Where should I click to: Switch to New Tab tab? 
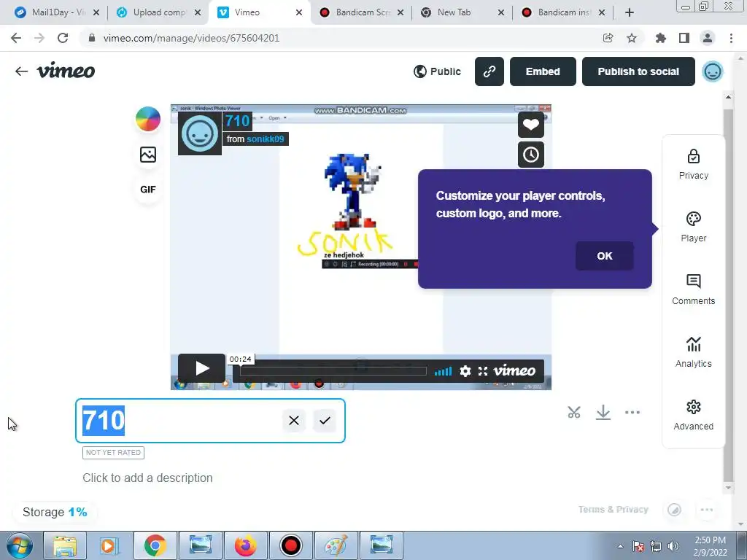point(463,12)
